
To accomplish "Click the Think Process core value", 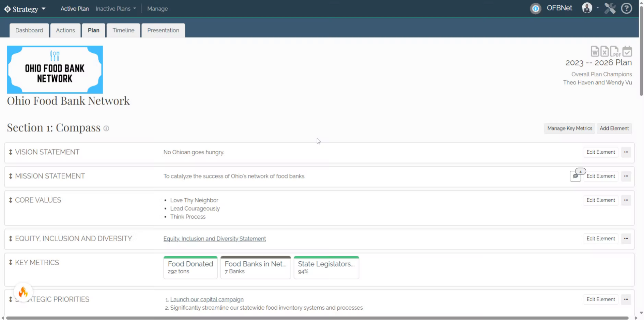I will 188,217.
